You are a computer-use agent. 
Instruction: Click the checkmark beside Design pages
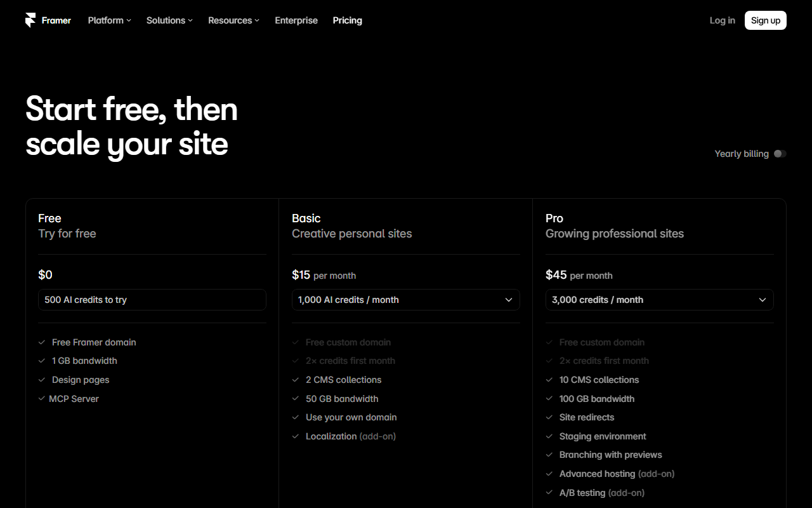coord(42,380)
